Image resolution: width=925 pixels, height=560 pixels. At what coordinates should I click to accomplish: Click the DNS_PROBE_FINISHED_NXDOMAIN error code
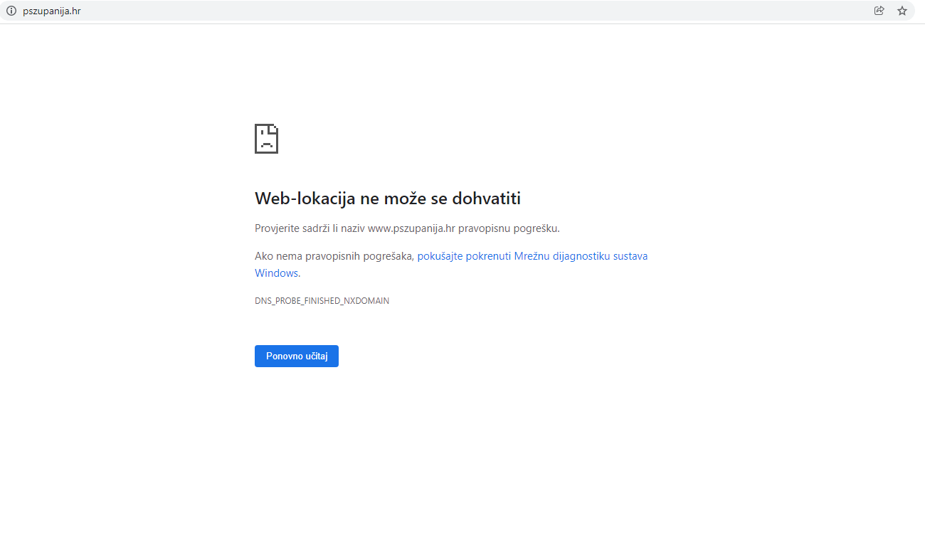[x=322, y=301]
